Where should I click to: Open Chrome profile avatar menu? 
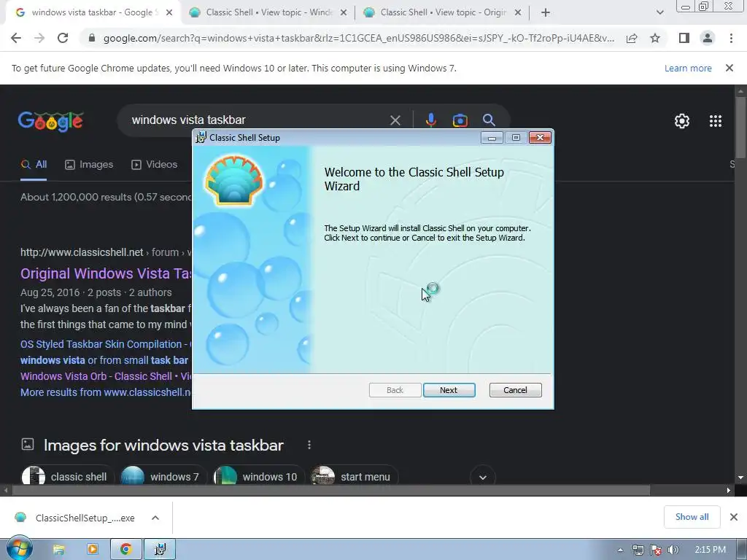pyautogui.click(x=708, y=38)
